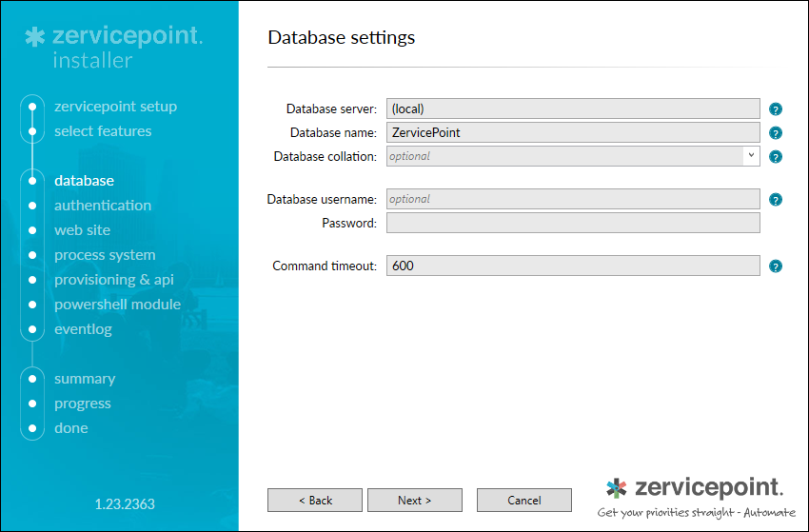The image size is (809, 532).
Task: Click the zervicepoint installer logo asterisk
Action: click(x=34, y=38)
